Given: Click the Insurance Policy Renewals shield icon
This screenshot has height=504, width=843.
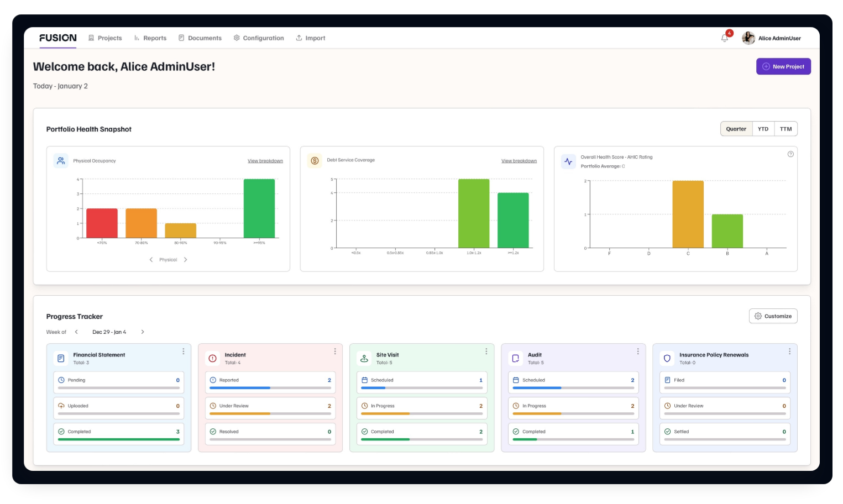Looking at the screenshot, I should pyautogui.click(x=667, y=358).
